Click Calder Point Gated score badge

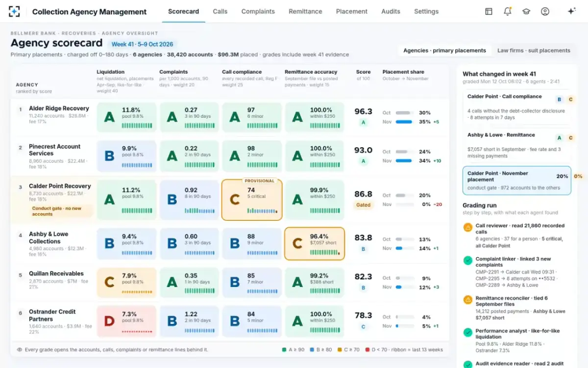363,205
